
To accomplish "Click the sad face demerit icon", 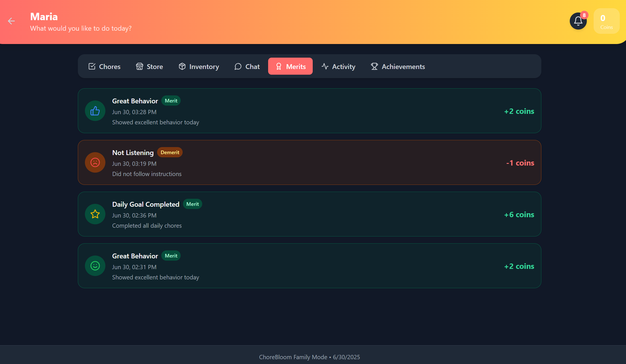I will 95,162.
